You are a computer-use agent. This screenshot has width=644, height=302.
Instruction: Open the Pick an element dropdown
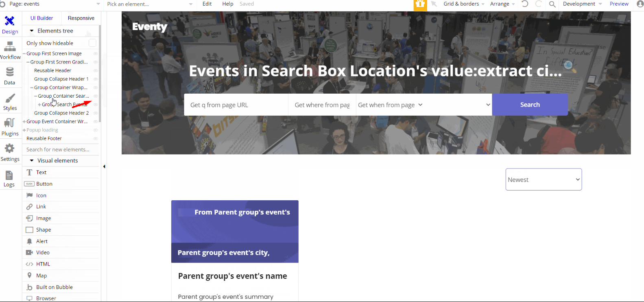click(x=150, y=4)
